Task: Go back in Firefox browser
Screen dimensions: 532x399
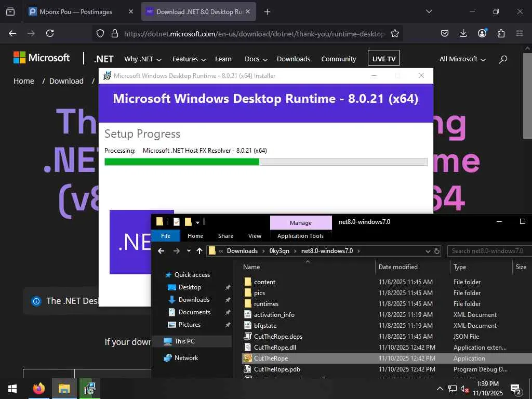Action: [12, 33]
